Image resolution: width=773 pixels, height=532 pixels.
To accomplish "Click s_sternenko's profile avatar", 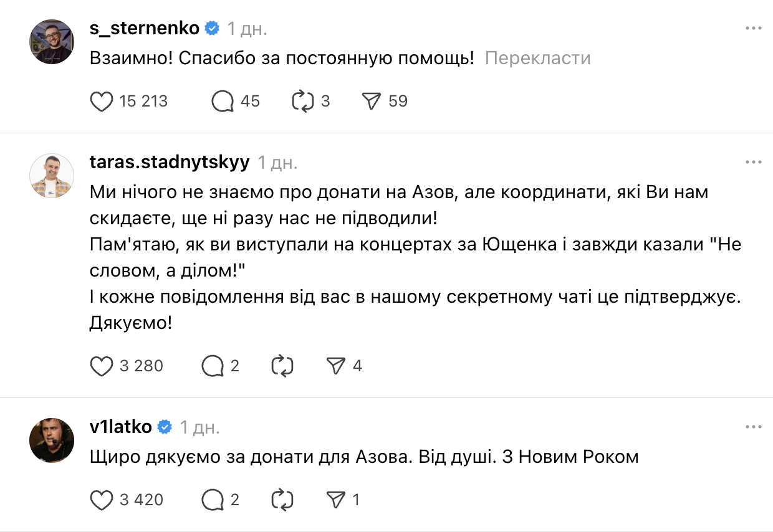I will (52, 42).
